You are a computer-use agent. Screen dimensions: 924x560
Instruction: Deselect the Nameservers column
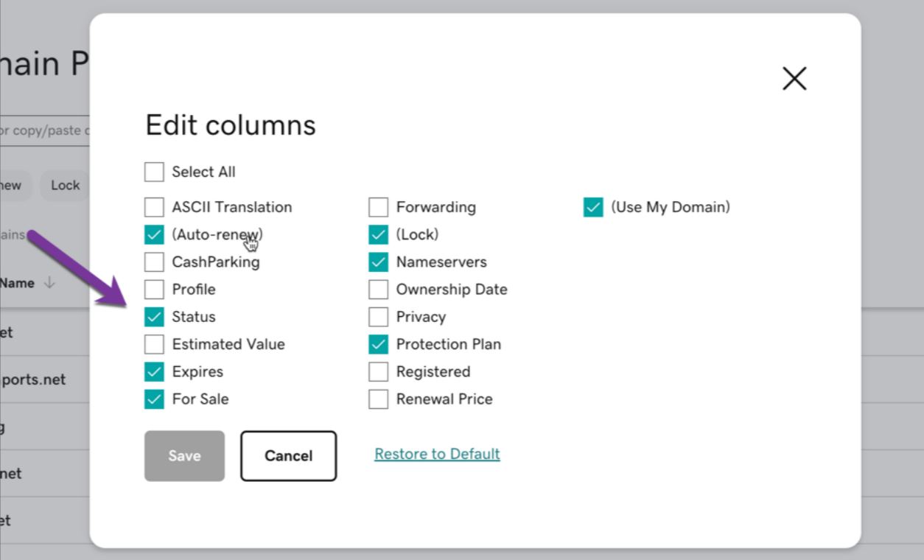point(378,262)
